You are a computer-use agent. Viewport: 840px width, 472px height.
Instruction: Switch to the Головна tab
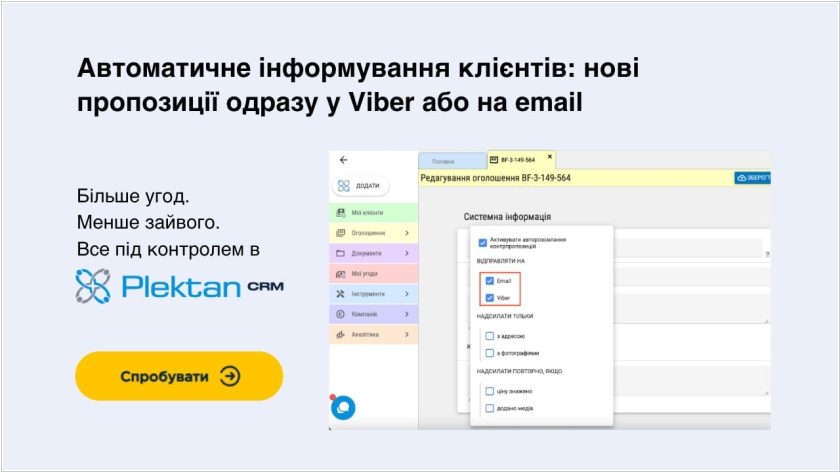(x=452, y=161)
